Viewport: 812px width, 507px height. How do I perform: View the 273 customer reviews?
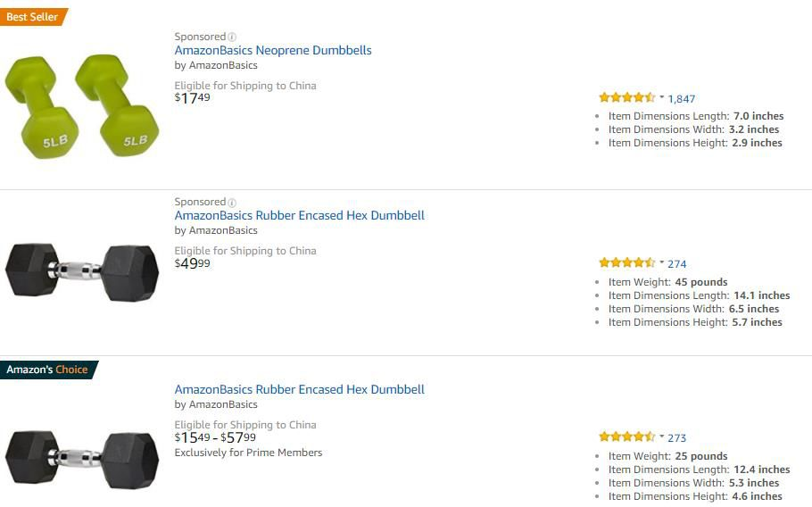[x=677, y=438]
